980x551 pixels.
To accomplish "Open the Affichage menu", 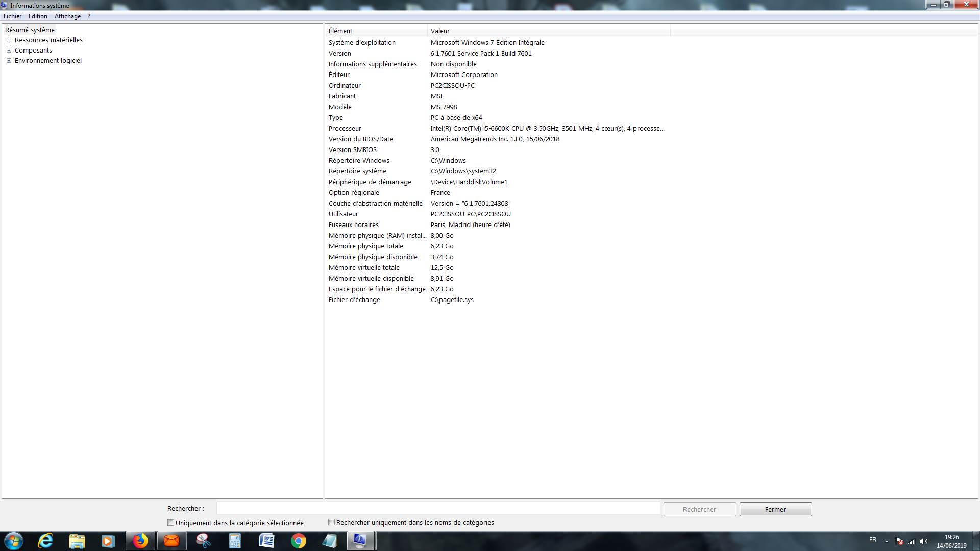I will coord(67,16).
